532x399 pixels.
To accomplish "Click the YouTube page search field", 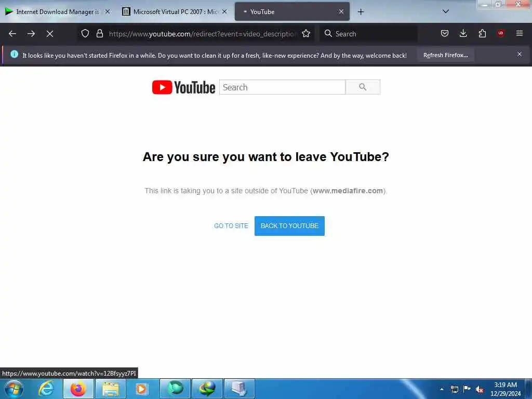I will point(282,87).
